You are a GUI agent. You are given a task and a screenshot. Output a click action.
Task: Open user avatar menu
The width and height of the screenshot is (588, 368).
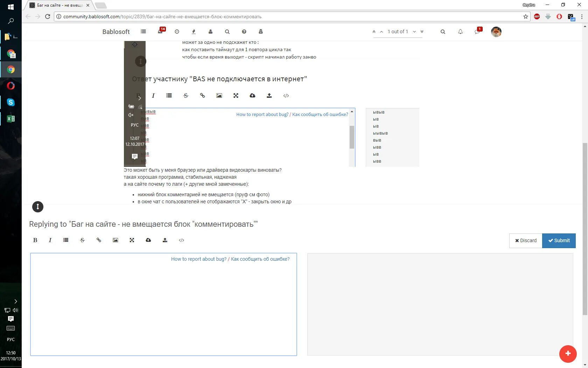[496, 32]
